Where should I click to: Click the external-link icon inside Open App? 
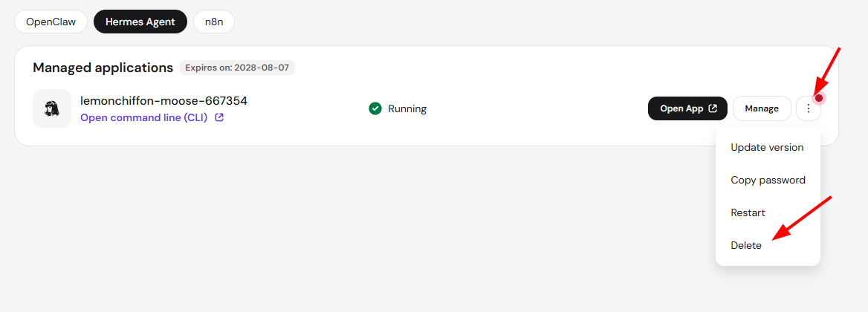(x=713, y=108)
